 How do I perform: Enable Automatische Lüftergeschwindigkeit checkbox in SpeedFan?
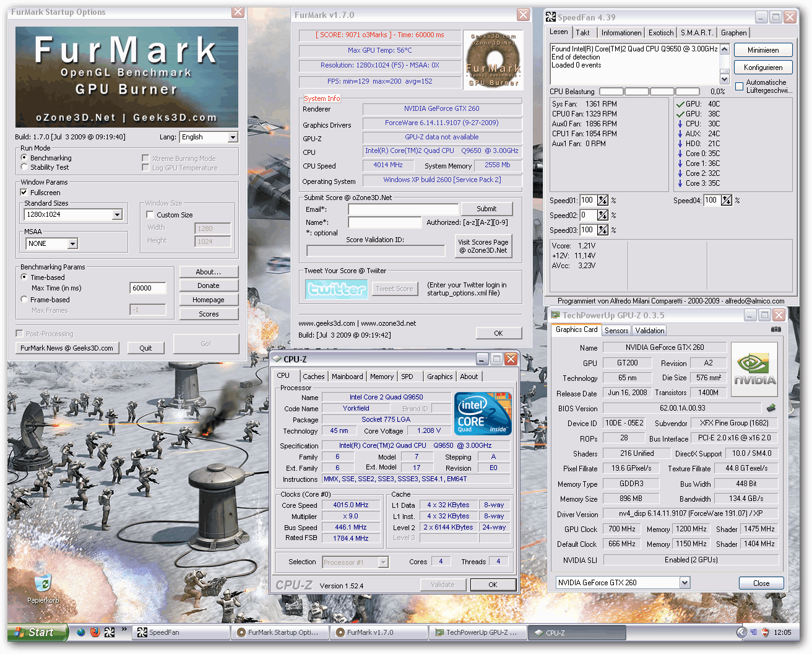[x=740, y=87]
